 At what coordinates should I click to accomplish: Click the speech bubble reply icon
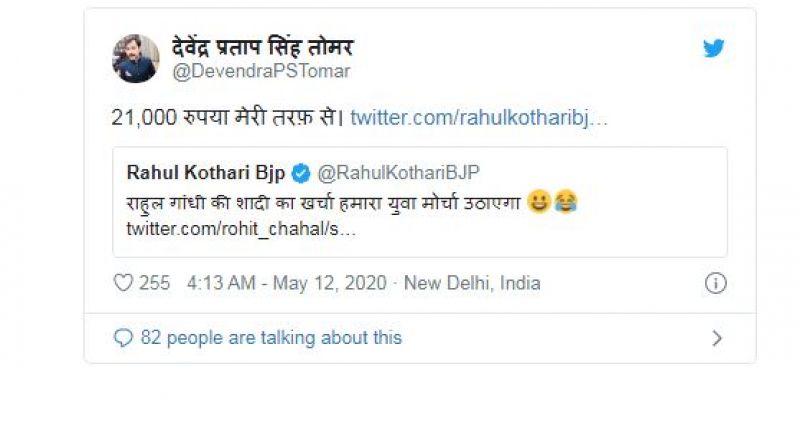click(124, 338)
